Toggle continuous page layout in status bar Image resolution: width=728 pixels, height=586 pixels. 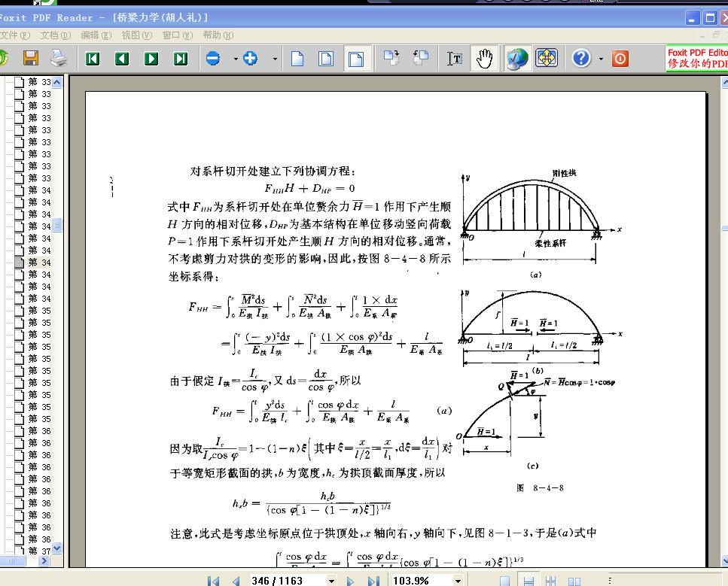coord(529,581)
